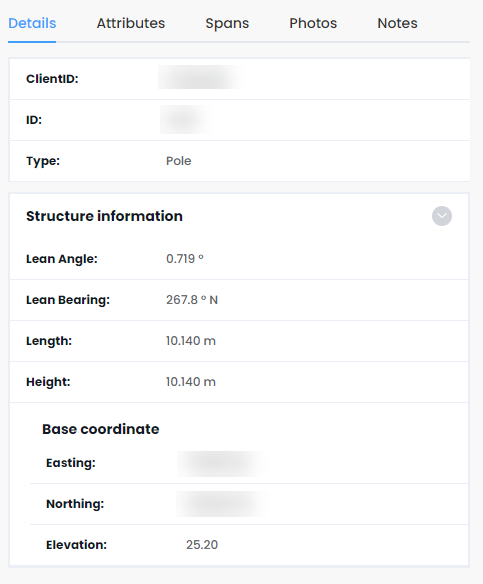Open the Photos tab

pos(313,23)
